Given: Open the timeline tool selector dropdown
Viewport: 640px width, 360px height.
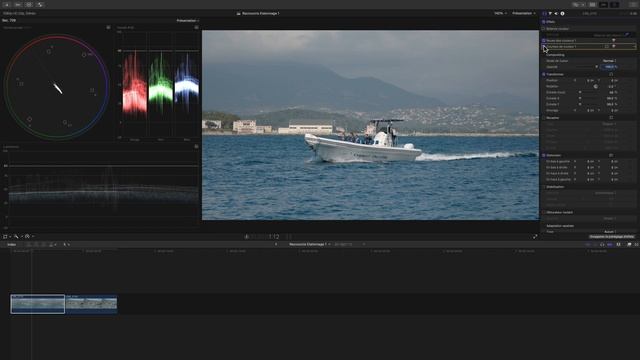Looking at the screenshot, I should (66, 244).
